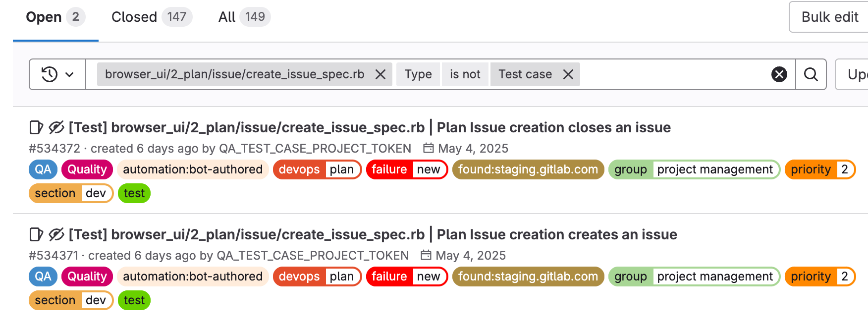Screen dimensions: 868x333
Task: Click the devops plan label on #534371
Action: tap(317, 277)
